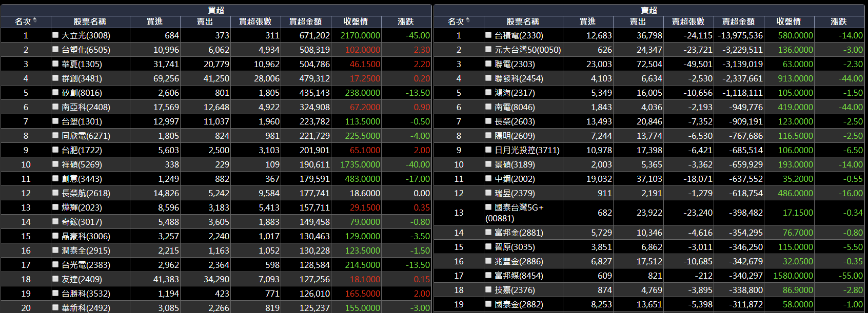Open stock name 中鋼(2002)
Image resolution: width=868 pixels, height=313 pixels.
pyautogui.click(x=515, y=179)
